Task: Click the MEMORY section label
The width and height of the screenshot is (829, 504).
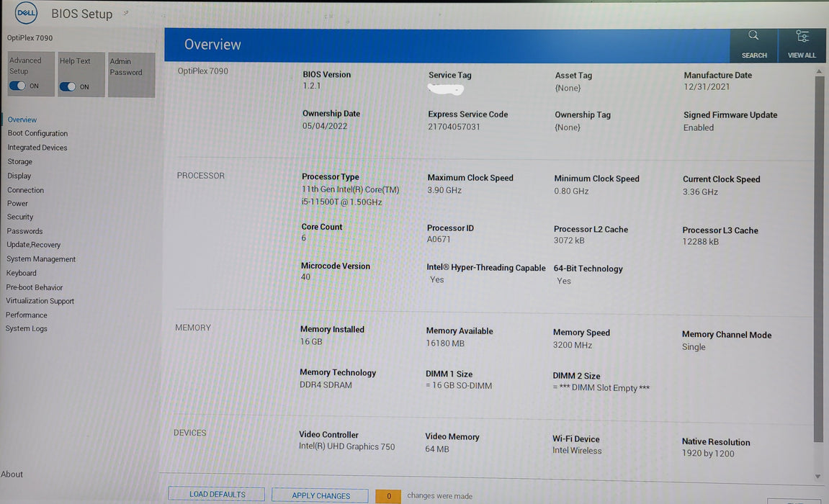Action: point(193,328)
